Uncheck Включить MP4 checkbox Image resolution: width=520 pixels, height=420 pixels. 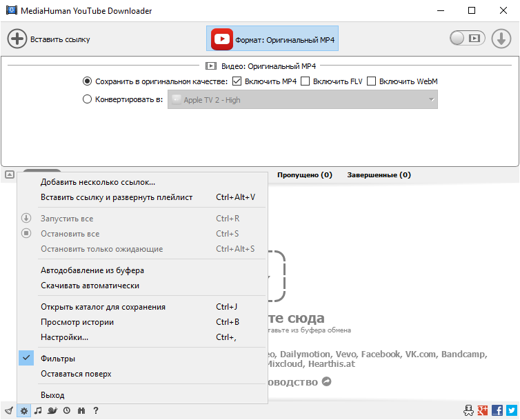(x=237, y=81)
